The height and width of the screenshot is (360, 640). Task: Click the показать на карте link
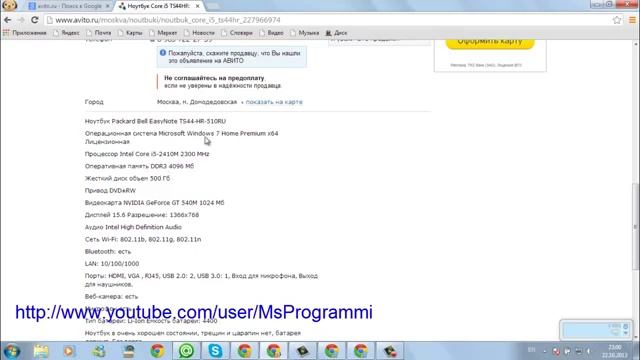[274, 102]
